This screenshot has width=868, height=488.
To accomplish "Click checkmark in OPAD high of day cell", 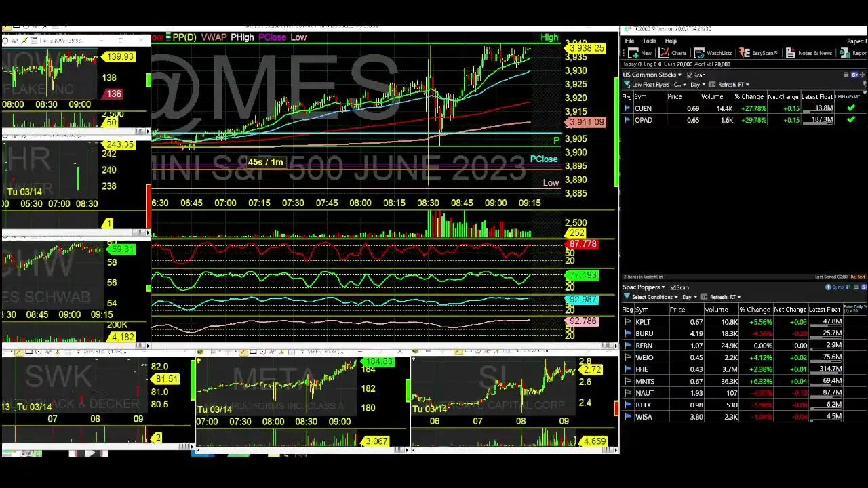I will [851, 120].
